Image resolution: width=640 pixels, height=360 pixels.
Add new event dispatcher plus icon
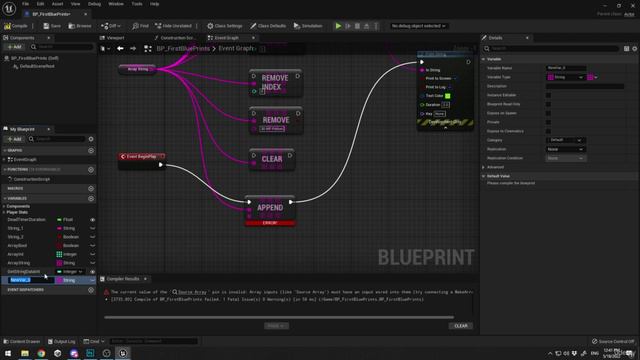point(91,290)
